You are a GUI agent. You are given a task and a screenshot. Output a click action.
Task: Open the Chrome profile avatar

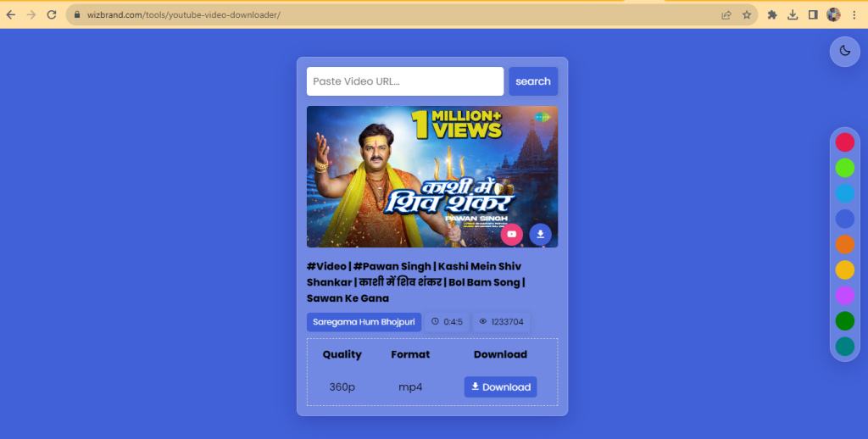point(834,14)
